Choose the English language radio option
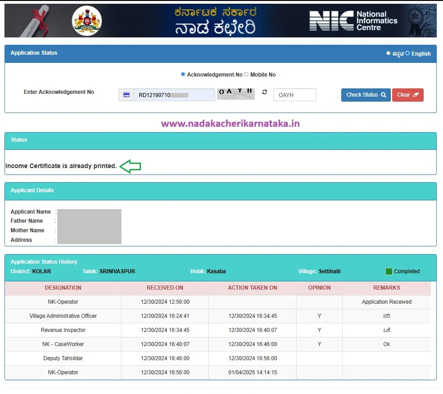Screen dimensions: 443x394 (407, 53)
